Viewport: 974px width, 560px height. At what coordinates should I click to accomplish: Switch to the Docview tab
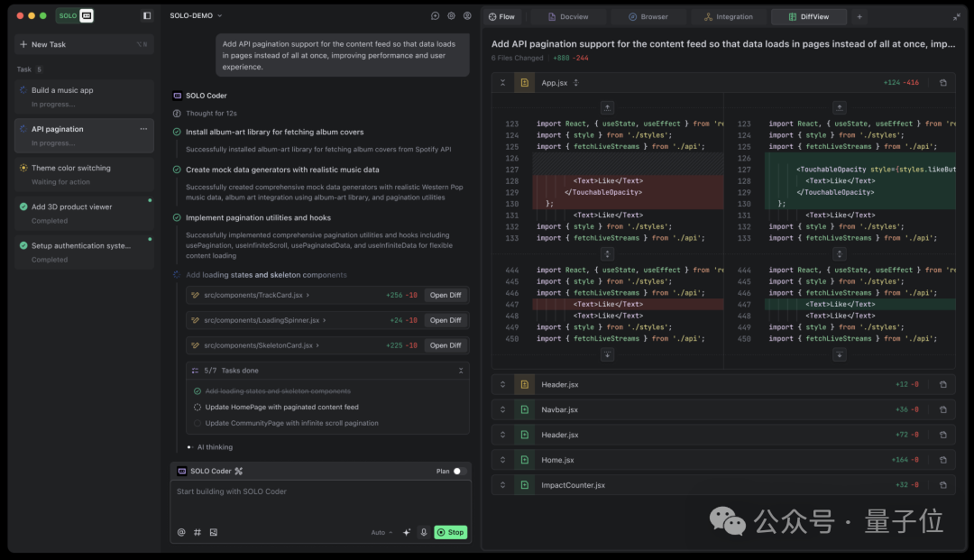[x=568, y=17]
